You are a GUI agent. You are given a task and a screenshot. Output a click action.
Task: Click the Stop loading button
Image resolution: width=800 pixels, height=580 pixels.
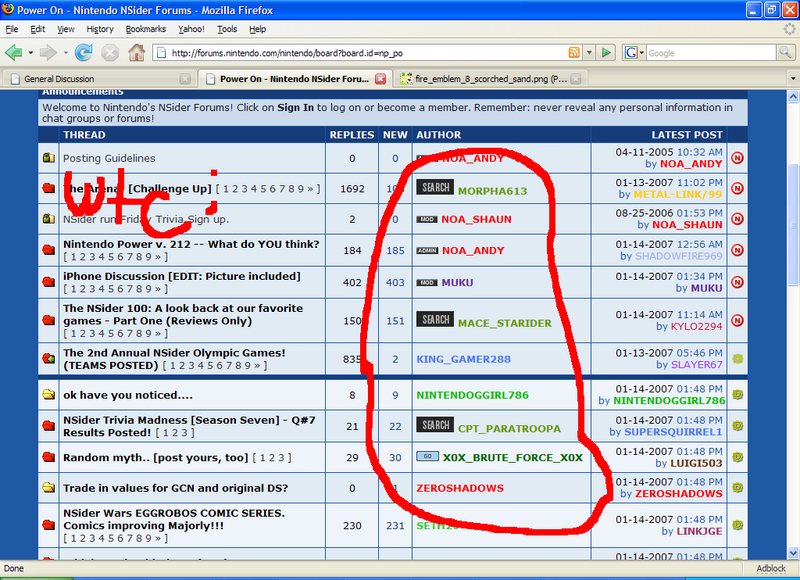point(110,53)
